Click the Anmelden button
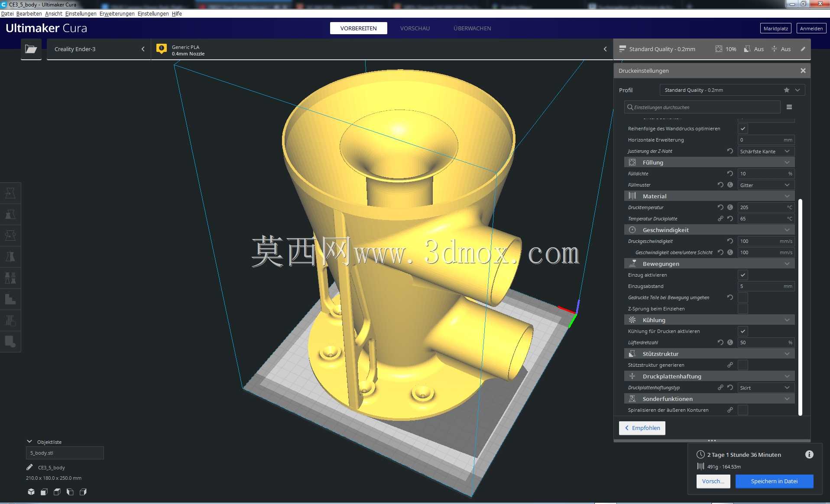This screenshot has height=504, width=830. pyautogui.click(x=811, y=29)
